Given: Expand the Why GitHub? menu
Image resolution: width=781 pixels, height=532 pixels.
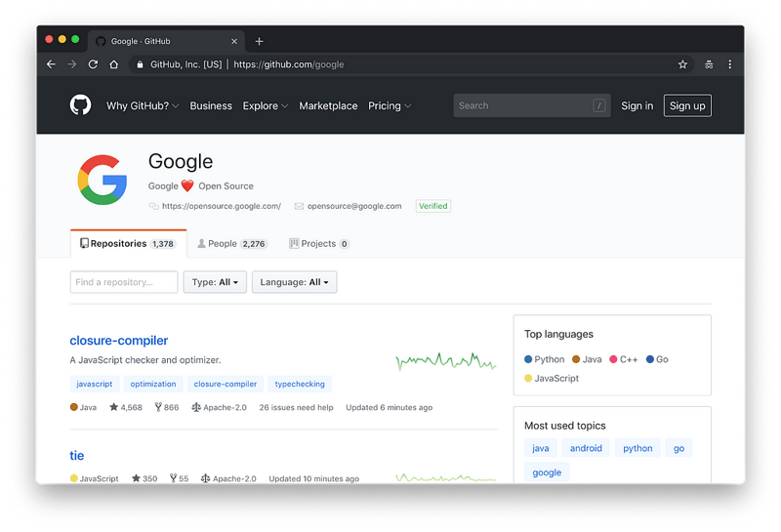Looking at the screenshot, I should (x=143, y=105).
